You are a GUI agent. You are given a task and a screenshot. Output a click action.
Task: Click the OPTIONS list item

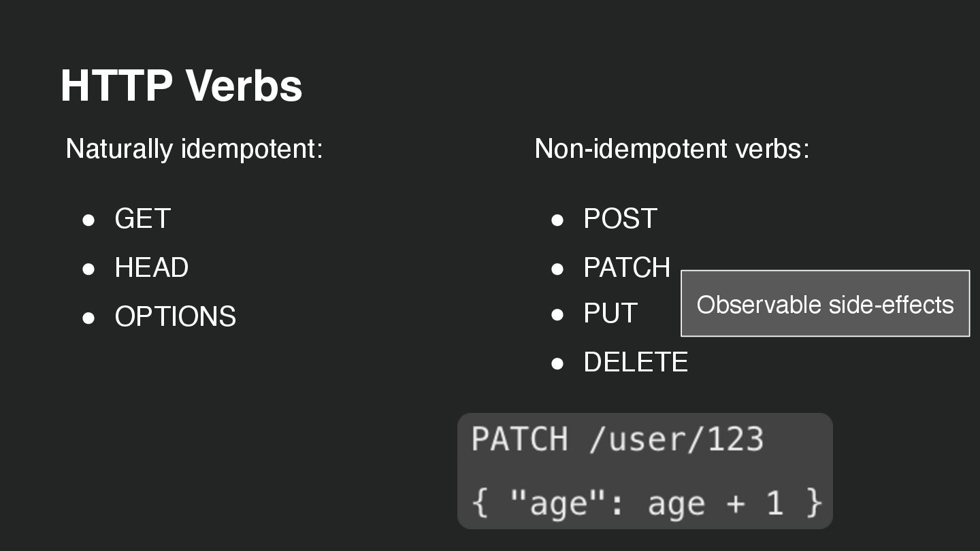175,317
